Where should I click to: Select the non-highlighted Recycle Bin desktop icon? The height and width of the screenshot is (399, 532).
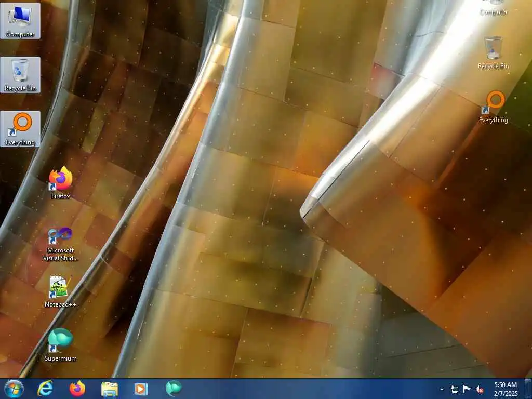(x=494, y=53)
